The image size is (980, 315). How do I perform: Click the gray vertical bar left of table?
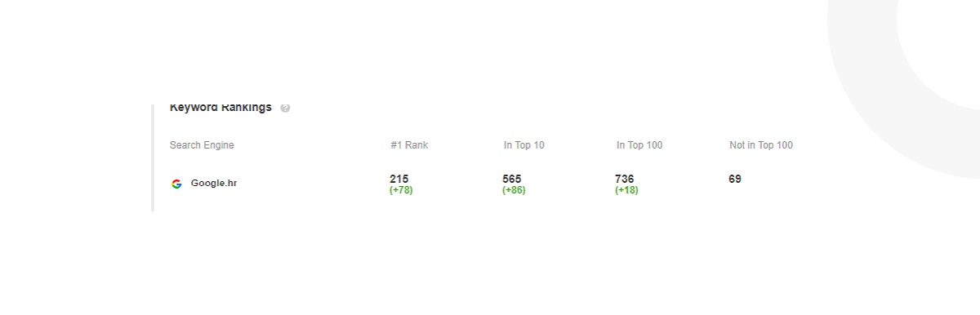coord(153,157)
